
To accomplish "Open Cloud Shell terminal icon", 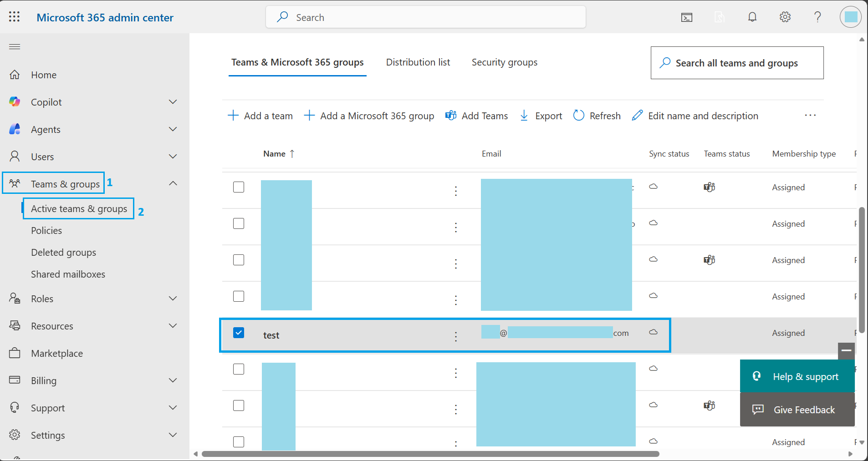I will pyautogui.click(x=687, y=17).
